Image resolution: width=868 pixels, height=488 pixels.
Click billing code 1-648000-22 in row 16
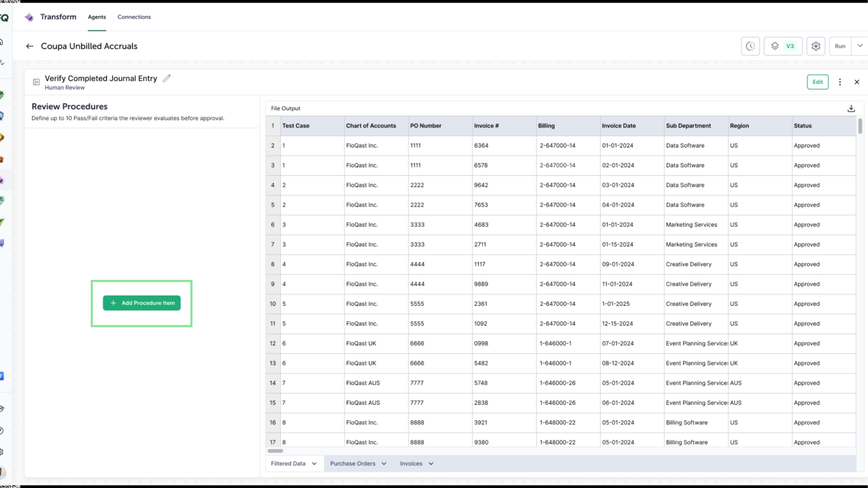[x=568, y=423]
